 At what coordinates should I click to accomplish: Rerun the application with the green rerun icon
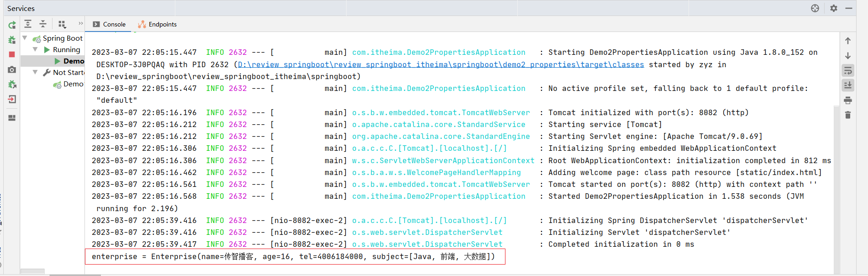12,25
